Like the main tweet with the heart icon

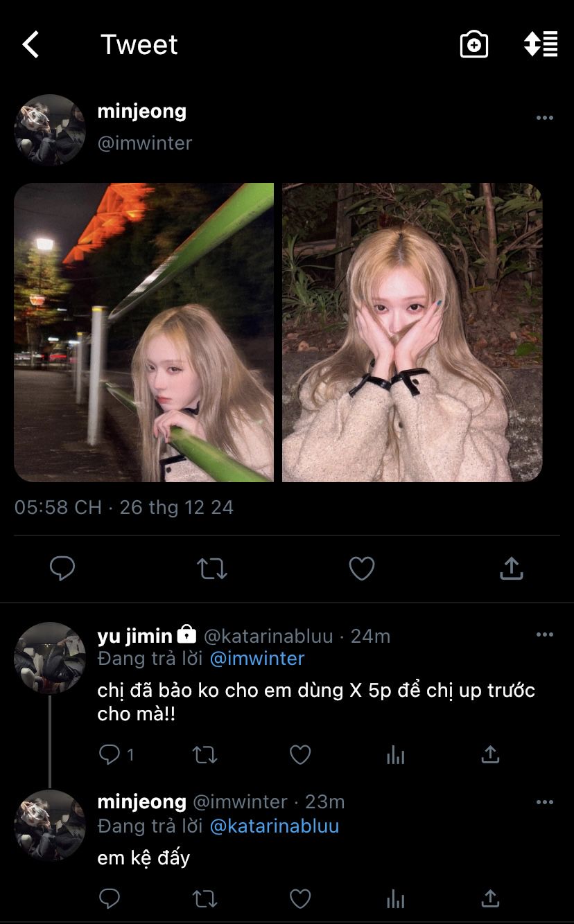click(362, 569)
